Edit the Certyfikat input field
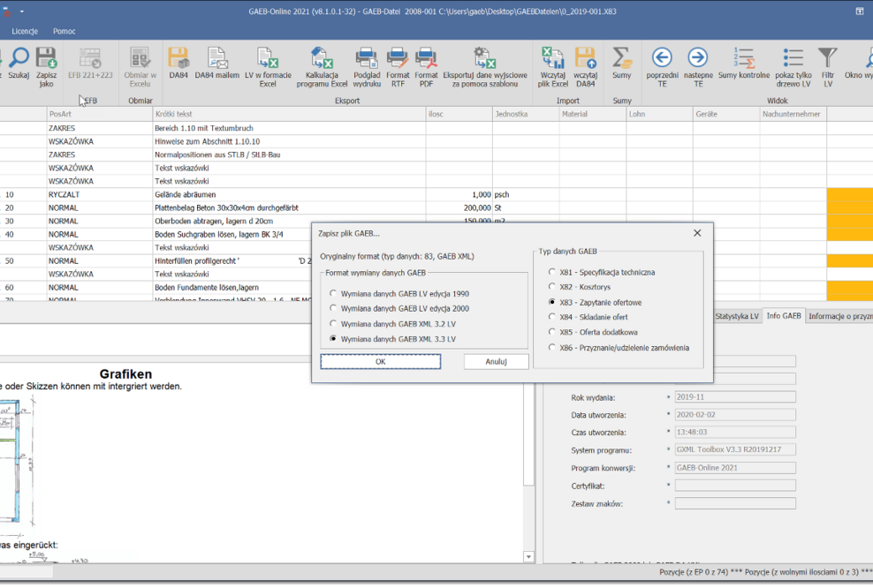 [734, 484]
